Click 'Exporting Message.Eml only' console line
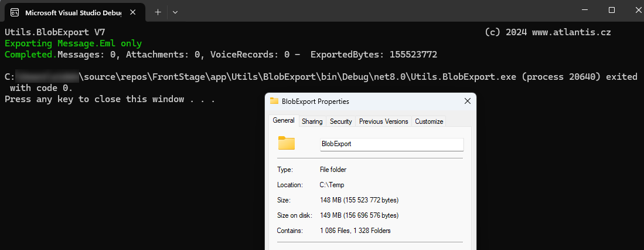Screen dimensions: 644x250 (73, 43)
